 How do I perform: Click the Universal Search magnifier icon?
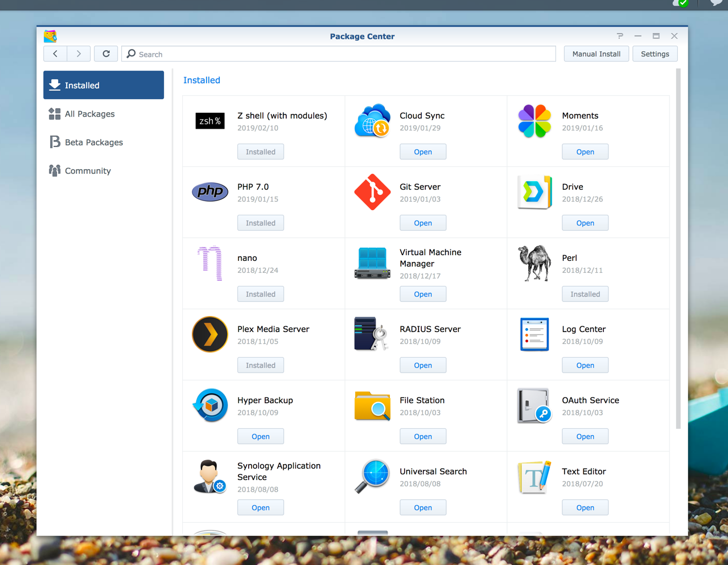click(x=372, y=477)
